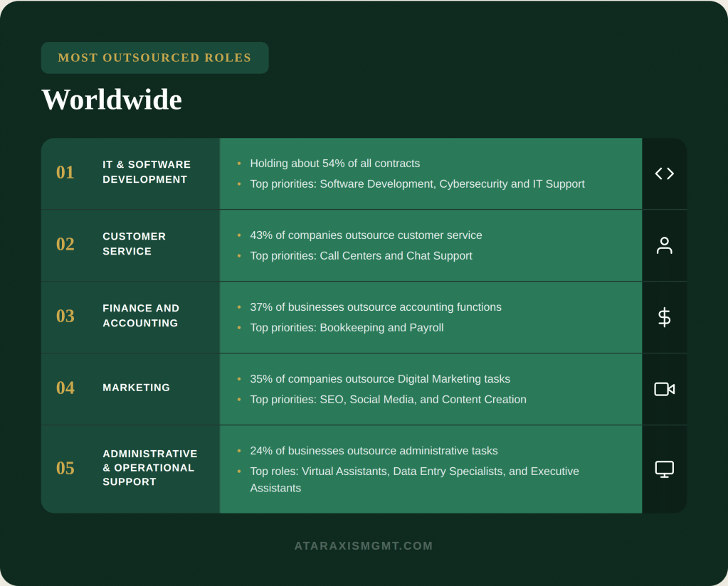Click the Bookkeeping and Payroll bullet
This screenshot has height=586, width=728.
347,328
